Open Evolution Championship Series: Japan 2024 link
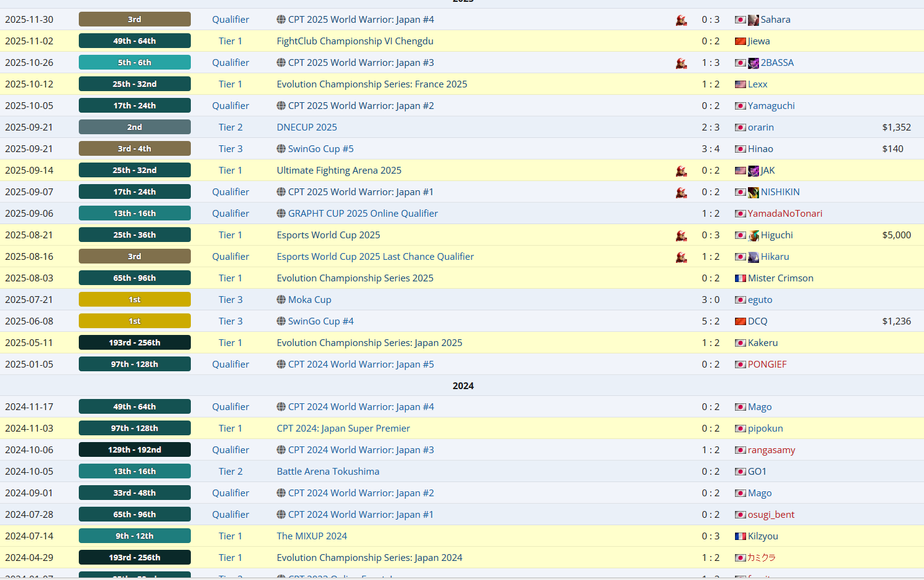 [369, 558]
